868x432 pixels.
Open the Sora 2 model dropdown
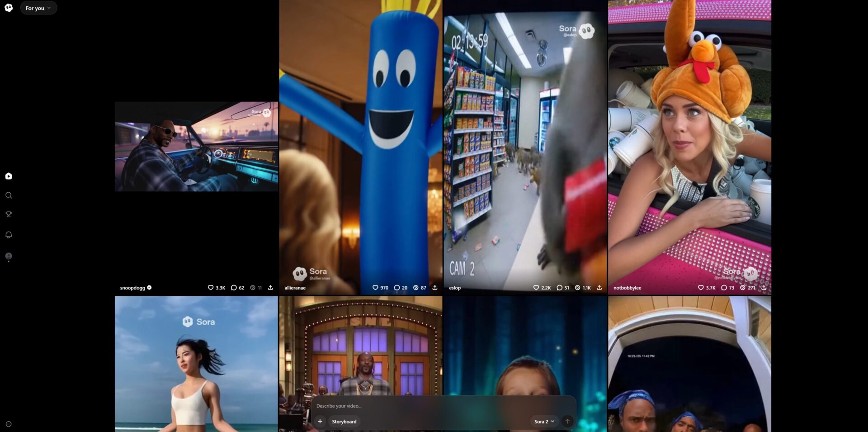[544, 422]
